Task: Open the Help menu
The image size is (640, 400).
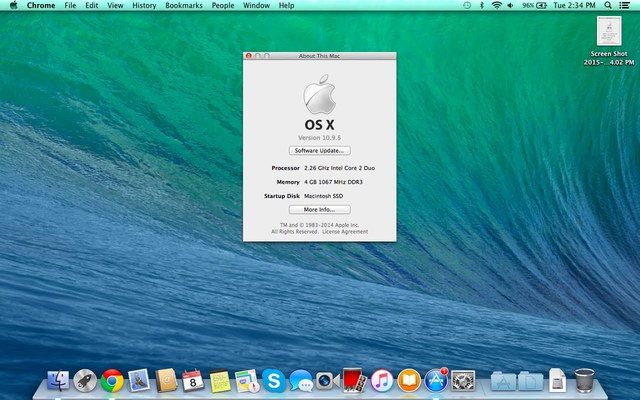Action: pos(286,5)
